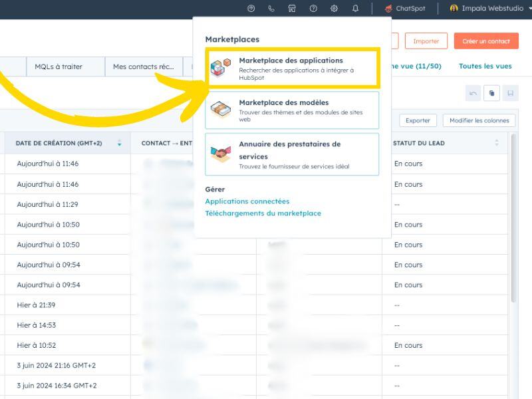
Task: Click the marketplace storefront icon
Action: point(292,9)
